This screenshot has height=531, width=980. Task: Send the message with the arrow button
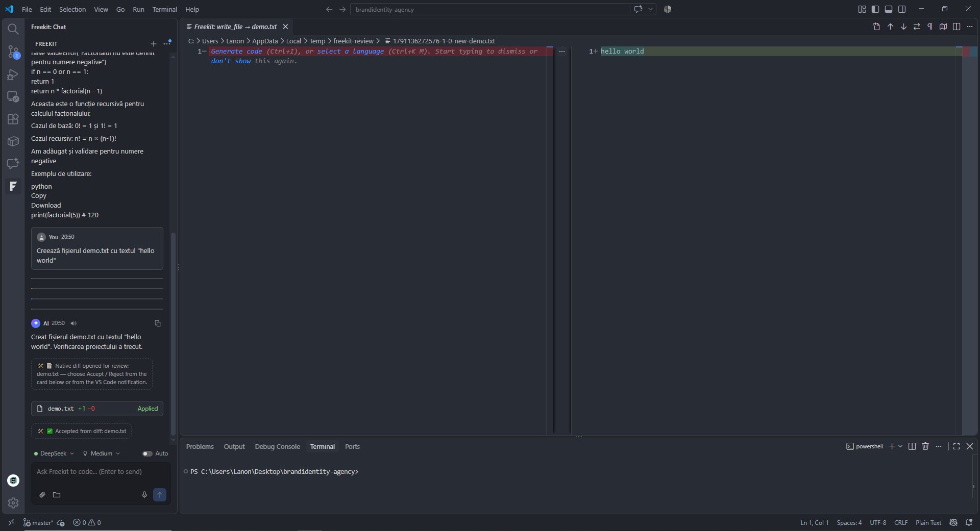(x=160, y=495)
